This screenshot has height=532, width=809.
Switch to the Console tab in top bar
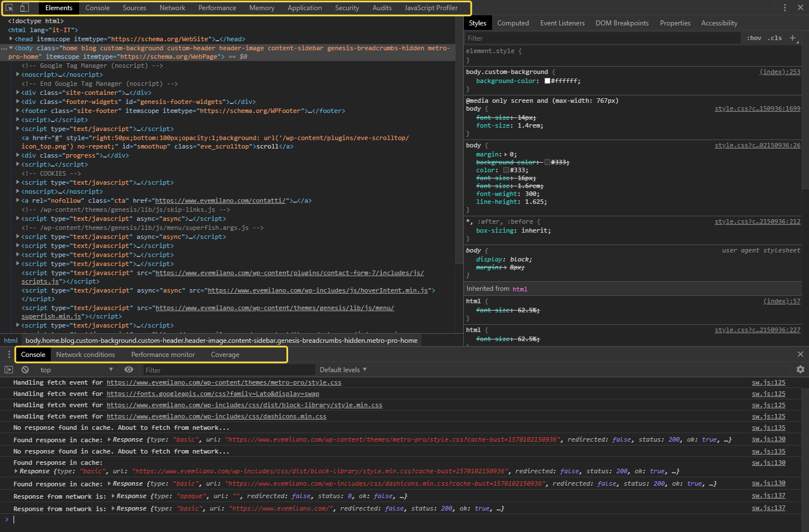click(98, 8)
